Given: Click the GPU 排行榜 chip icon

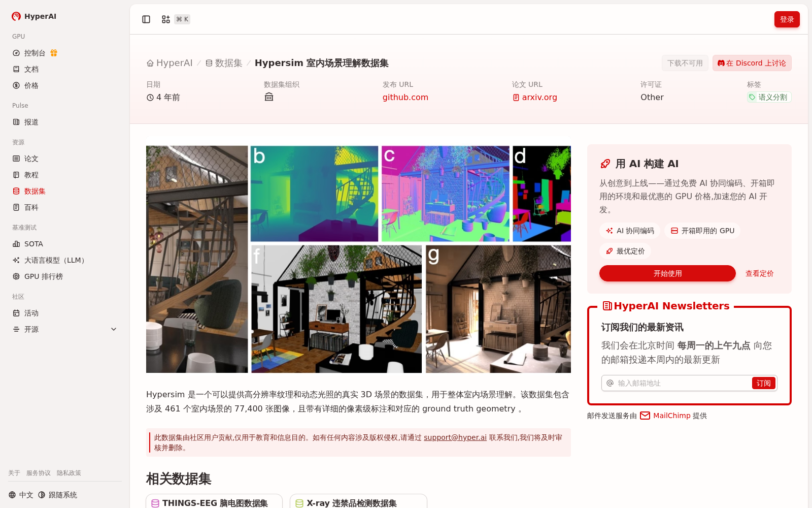Looking at the screenshot, I should (x=16, y=276).
